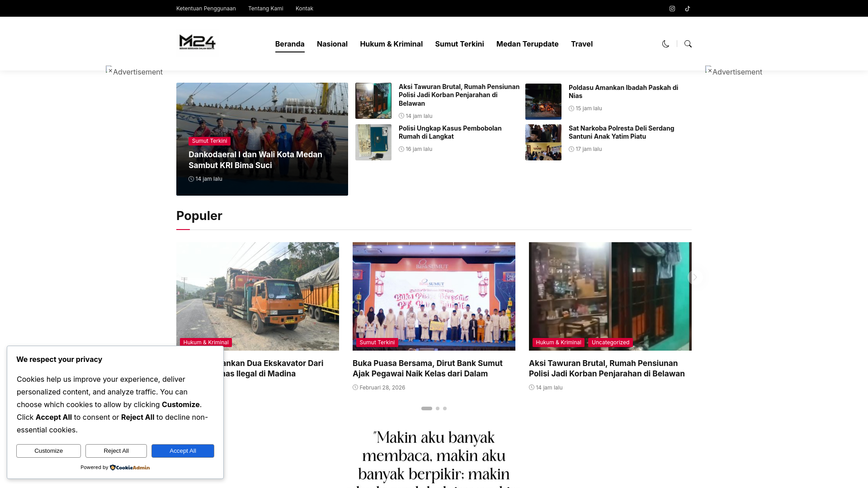
Task: Open the search magnifier icon
Action: pyautogui.click(x=688, y=44)
